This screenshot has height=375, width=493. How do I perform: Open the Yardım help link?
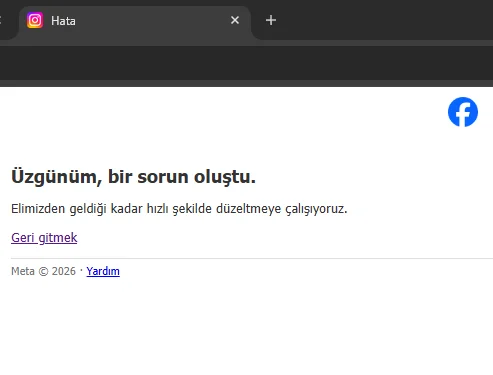click(x=103, y=271)
